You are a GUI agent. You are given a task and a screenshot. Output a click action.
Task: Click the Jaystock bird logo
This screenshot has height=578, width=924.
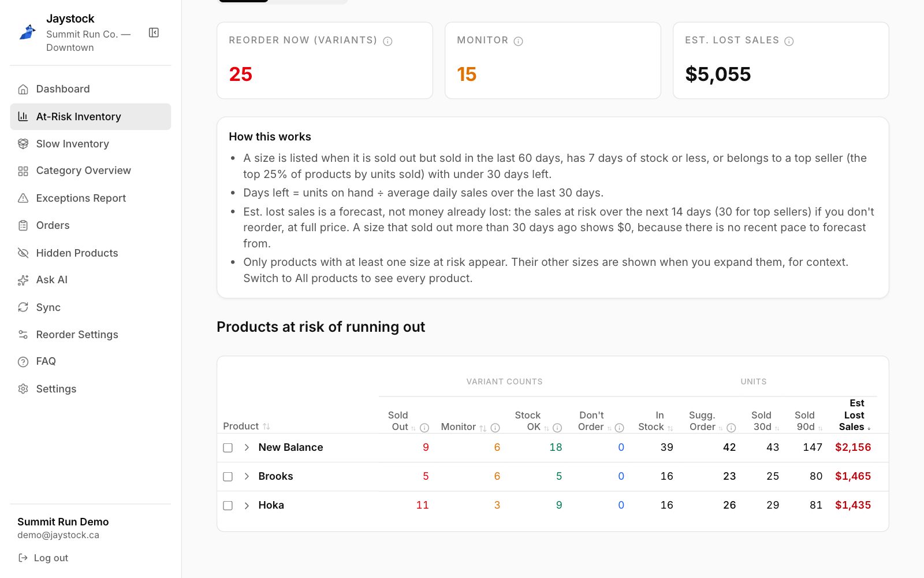27,32
